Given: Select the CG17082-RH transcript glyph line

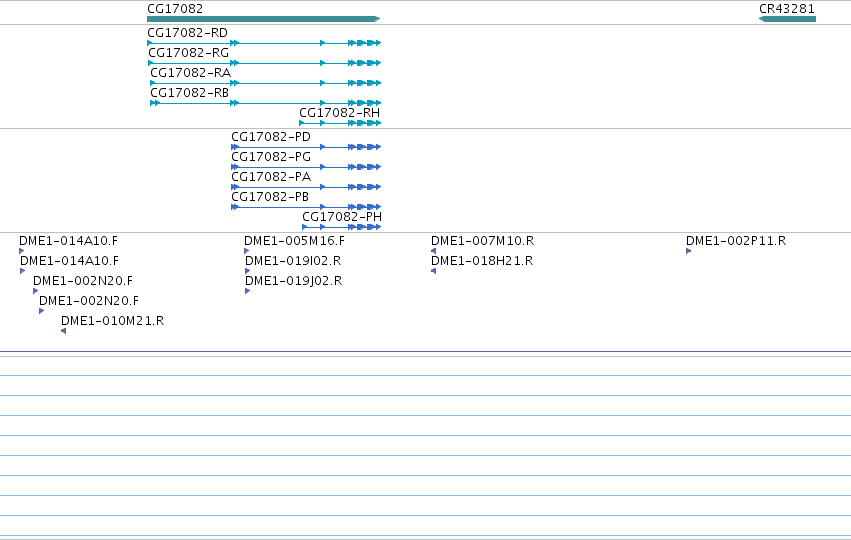Looking at the screenshot, I should pyautogui.click(x=340, y=123).
